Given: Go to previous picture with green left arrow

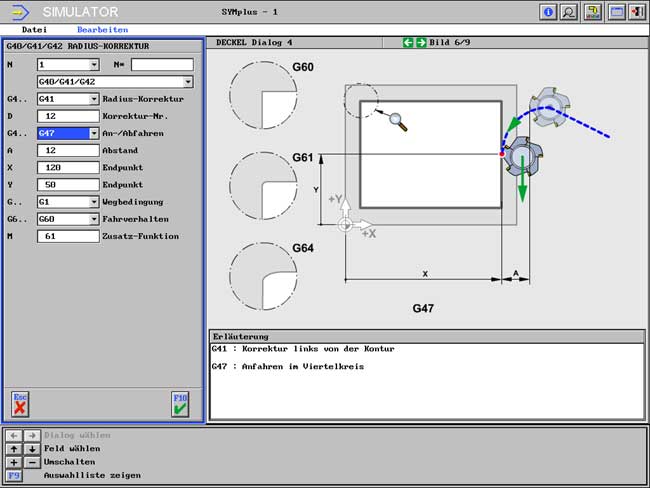Looking at the screenshot, I should point(408,43).
